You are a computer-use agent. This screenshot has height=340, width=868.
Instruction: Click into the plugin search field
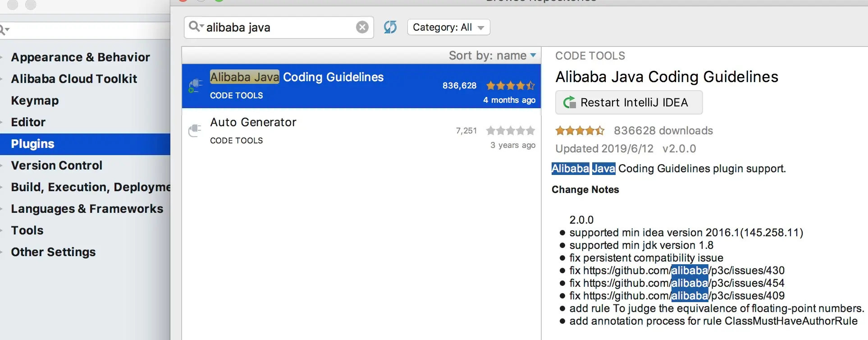(x=279, y=28)
